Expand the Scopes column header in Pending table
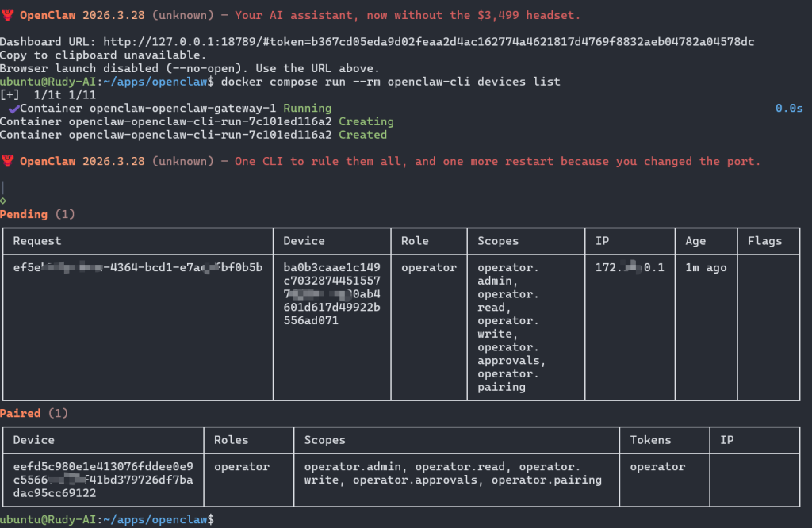The width and height of the screenshot is (812, 528). tap(497, 241)
